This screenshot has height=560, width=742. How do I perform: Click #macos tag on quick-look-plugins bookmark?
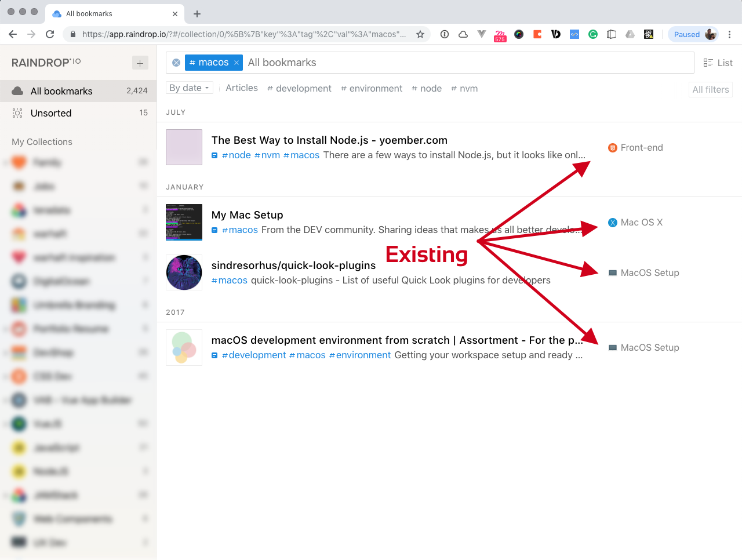[x=230, y=281]
